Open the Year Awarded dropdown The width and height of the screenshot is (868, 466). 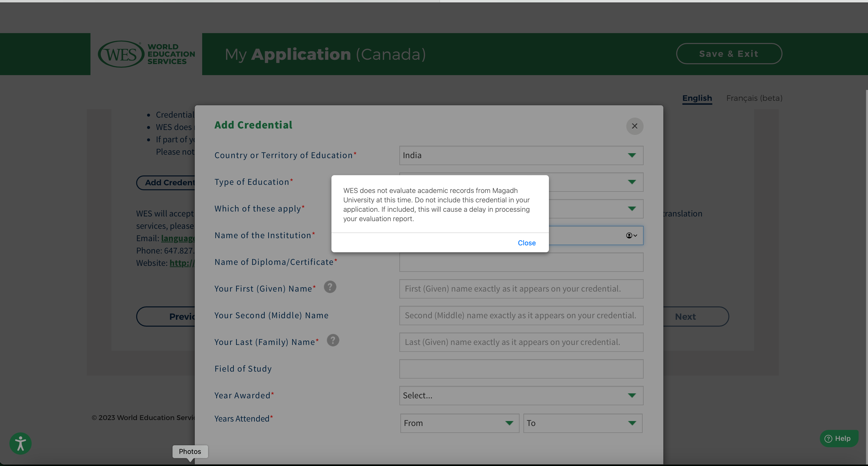521,396
